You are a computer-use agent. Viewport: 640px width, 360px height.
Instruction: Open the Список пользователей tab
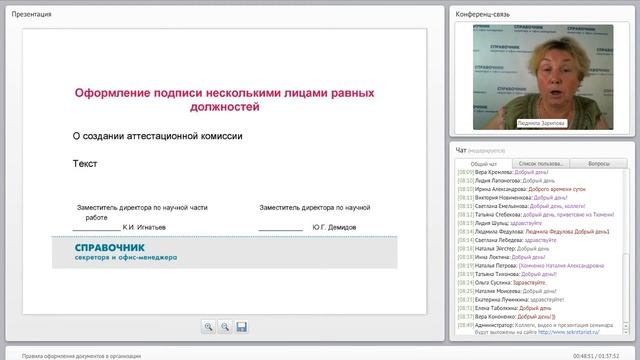click(x=541, y=164)
